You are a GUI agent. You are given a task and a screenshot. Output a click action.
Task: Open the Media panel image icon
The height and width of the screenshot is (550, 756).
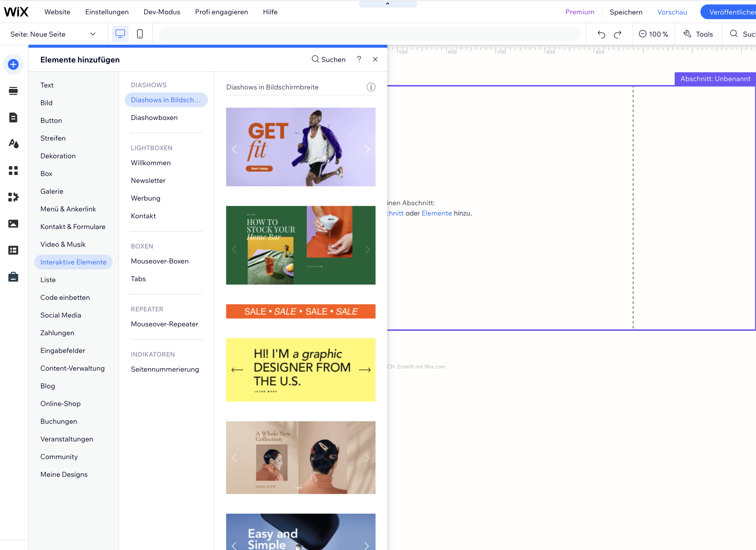pos(13,224)
